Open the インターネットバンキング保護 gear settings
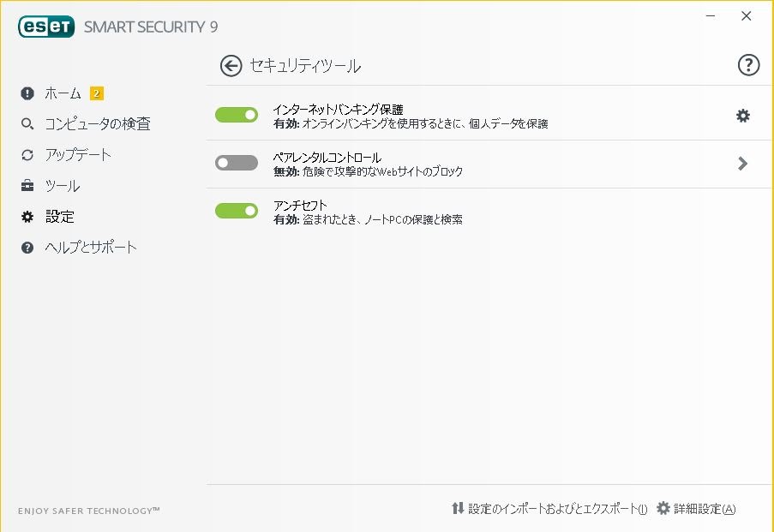The height and width of the screenshot is (532, 774). coord(743,116)
